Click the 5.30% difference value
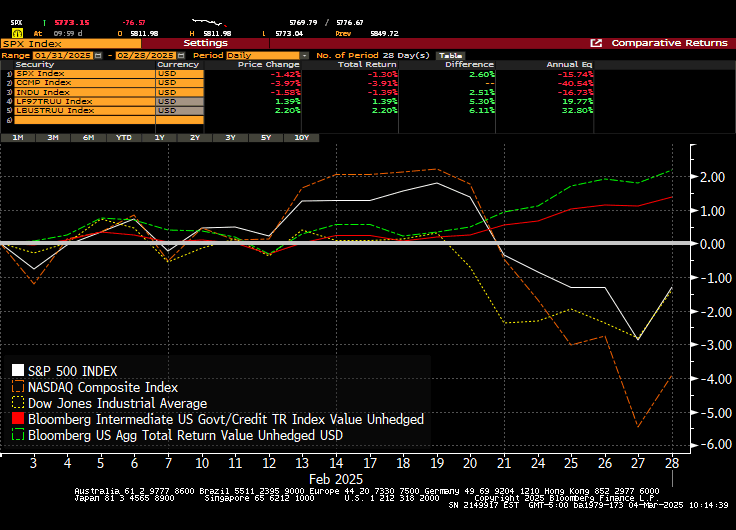The image size is (736, 530). pyautogui.click(x=482, y=101)
